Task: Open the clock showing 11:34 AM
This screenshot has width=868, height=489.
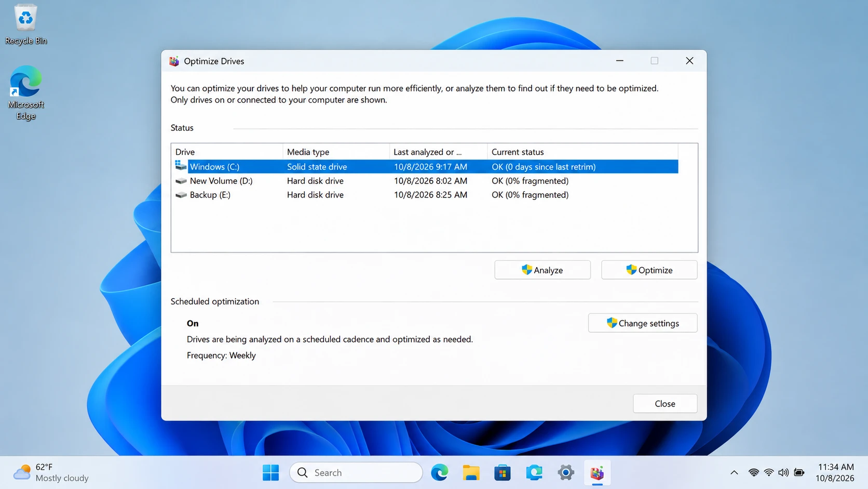Action: [835, 473]
